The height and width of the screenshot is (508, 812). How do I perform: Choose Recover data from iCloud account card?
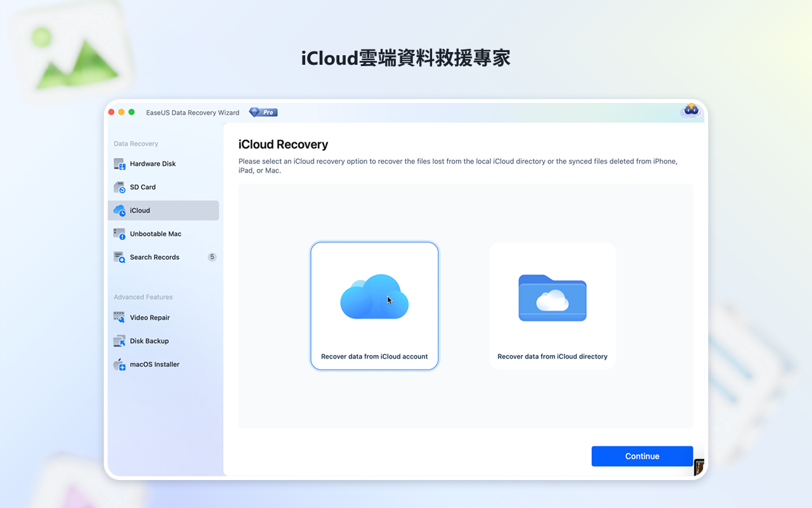[374, 306]
